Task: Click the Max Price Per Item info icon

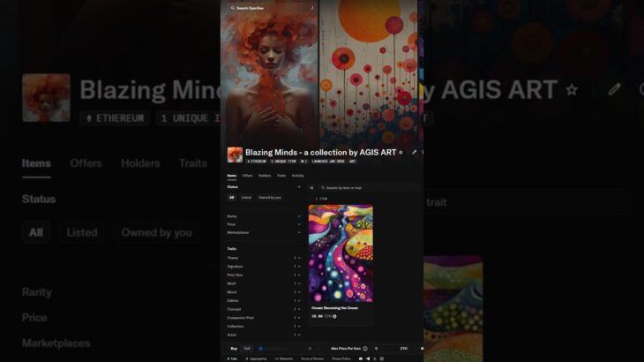Action: (365, 349)
